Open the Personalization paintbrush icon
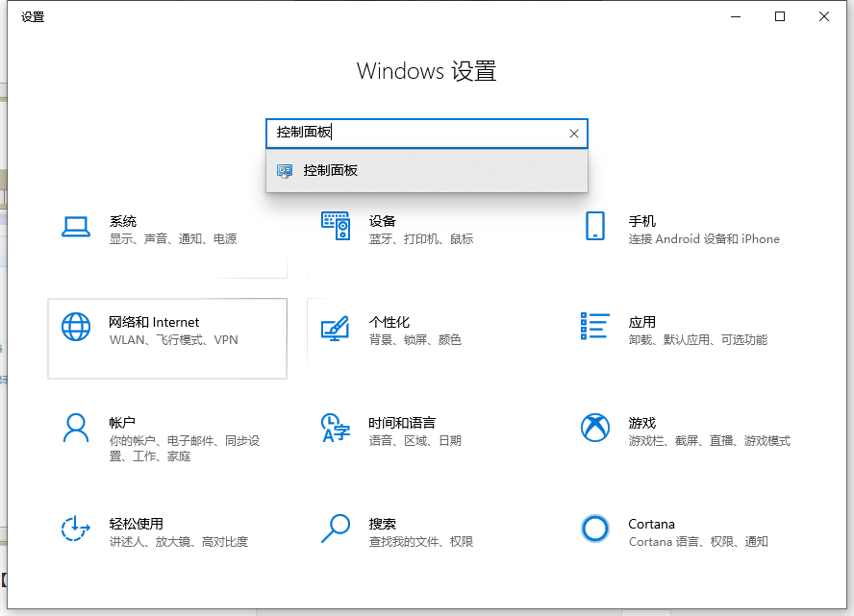Viewport: 854px width, 616px height. (x=335, y=328)
